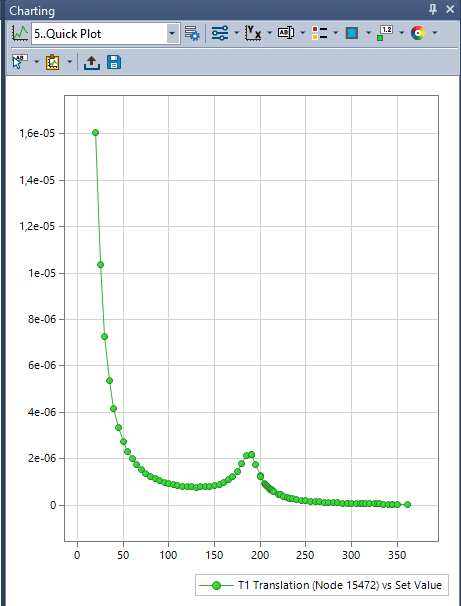Close the Charting pane
The image size is (461, 606).
click(450, 9)
